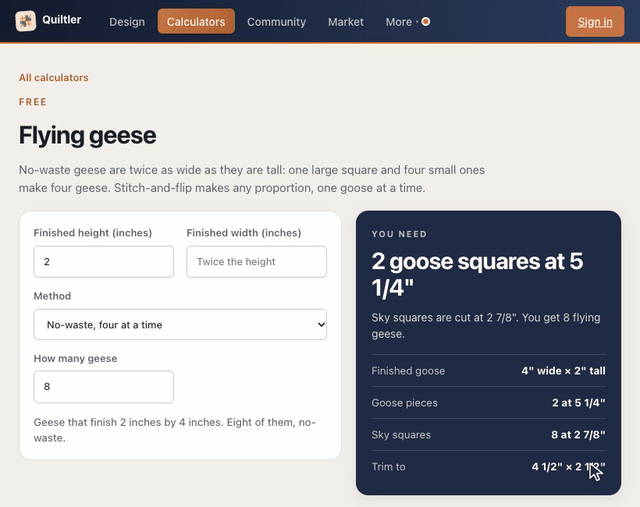Click the '2 goose squares at 5 1/4"' result
The width and height of the screenshot is (640, 507).
[477, 274]
